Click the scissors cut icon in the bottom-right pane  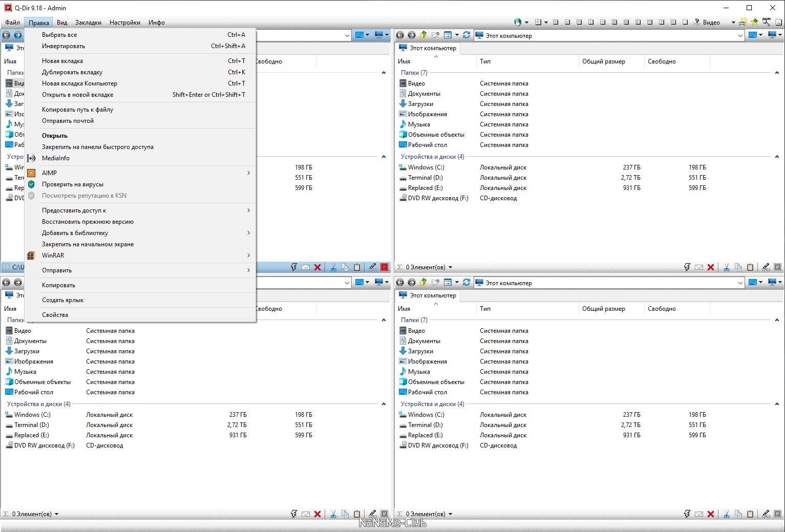(726, 514)
